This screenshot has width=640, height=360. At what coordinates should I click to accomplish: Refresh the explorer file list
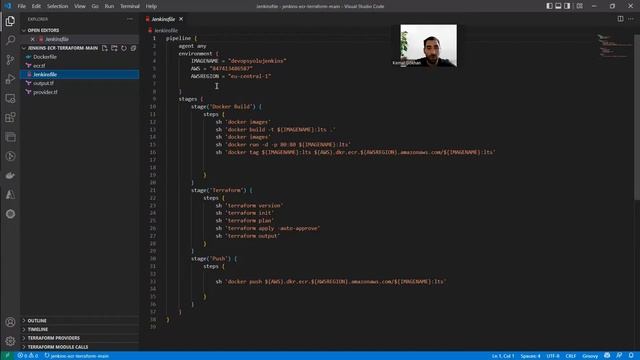(124, 48)
